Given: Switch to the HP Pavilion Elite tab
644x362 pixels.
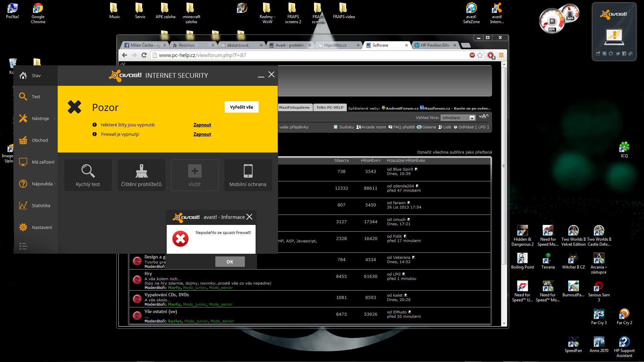Looking at the screenshot, I should 435,45.
